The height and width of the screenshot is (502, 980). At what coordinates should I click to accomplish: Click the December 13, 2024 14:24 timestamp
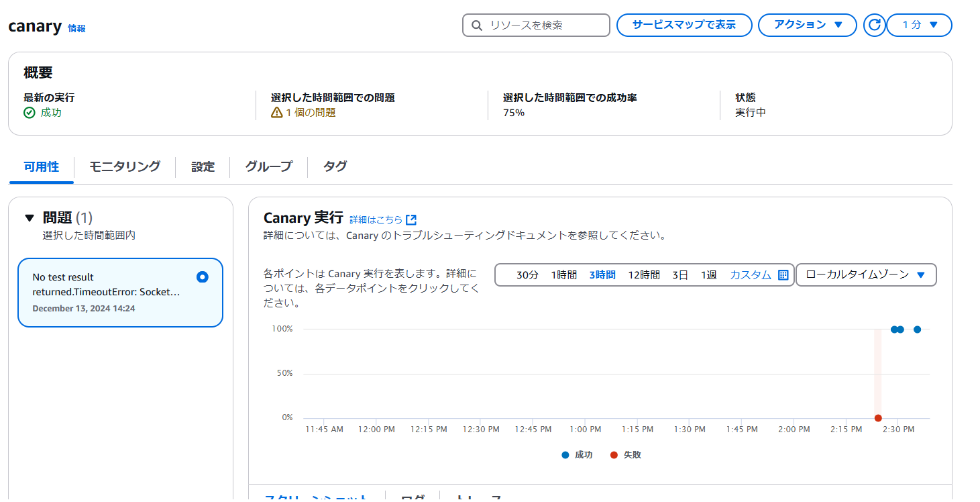(x=84, y=309)
